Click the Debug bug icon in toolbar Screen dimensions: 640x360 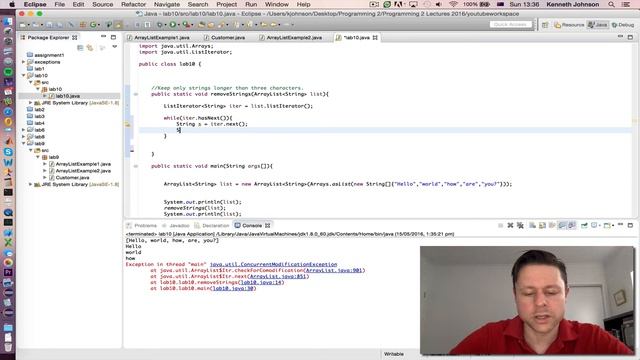pyautogui.click(x=160, y=25)
